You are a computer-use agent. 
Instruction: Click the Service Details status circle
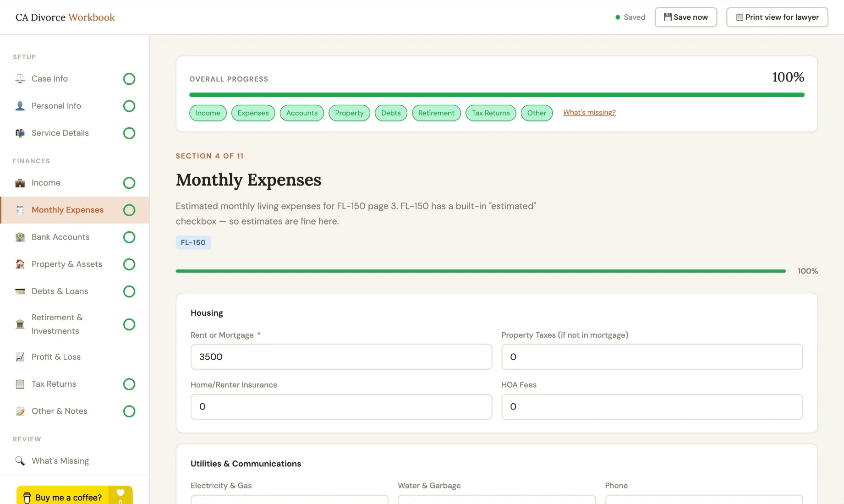click(x=129, y=133)
